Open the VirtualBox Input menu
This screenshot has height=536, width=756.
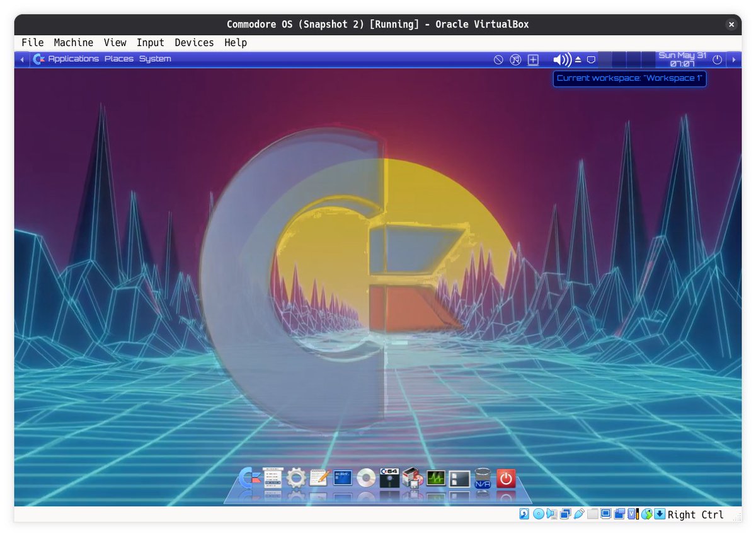tap(151, 43)
